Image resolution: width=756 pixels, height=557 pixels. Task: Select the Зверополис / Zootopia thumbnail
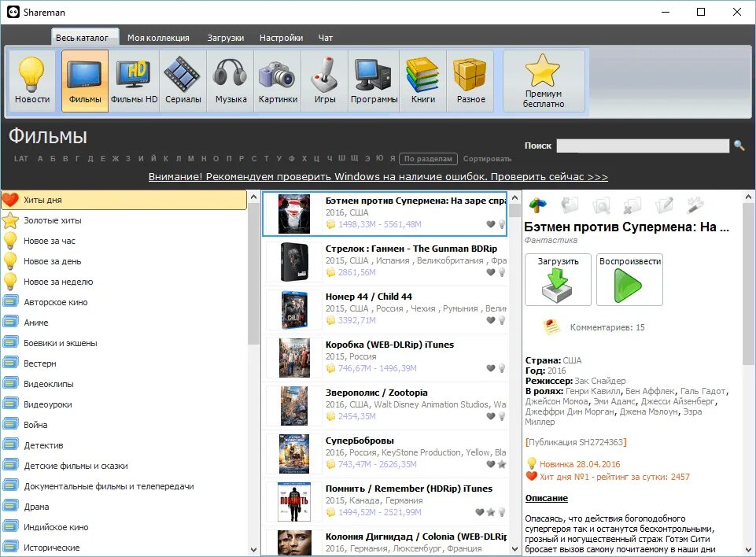click(x=293, y=406)
